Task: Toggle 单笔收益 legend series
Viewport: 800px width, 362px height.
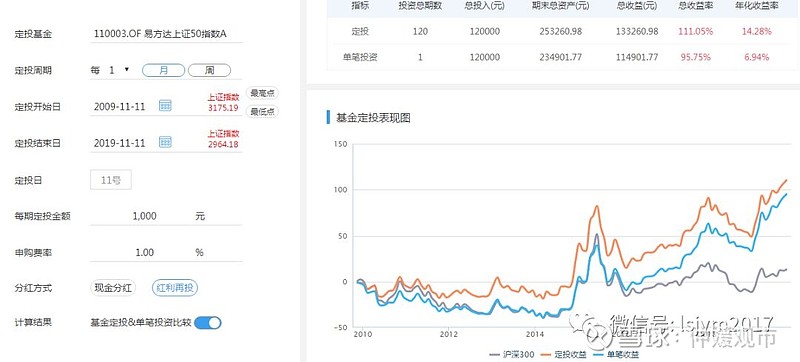Action: (x=617, y=354)
